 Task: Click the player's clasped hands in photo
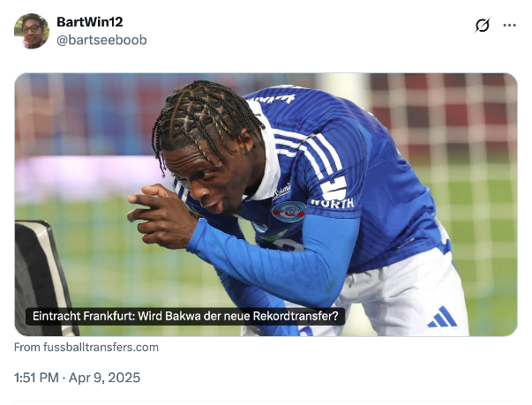click(160, 215)
